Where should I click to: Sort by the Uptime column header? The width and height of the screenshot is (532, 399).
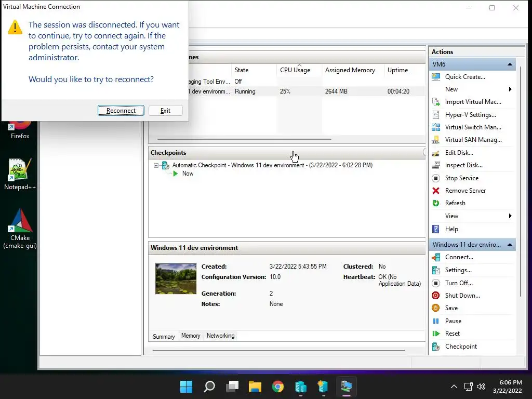[x=405, y=70]
